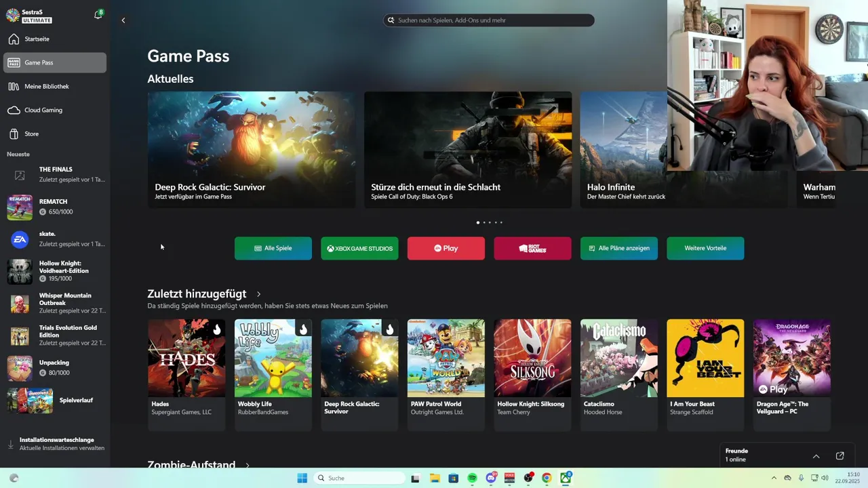Open THE FINALS from recent games

click(x=55, y=175)
